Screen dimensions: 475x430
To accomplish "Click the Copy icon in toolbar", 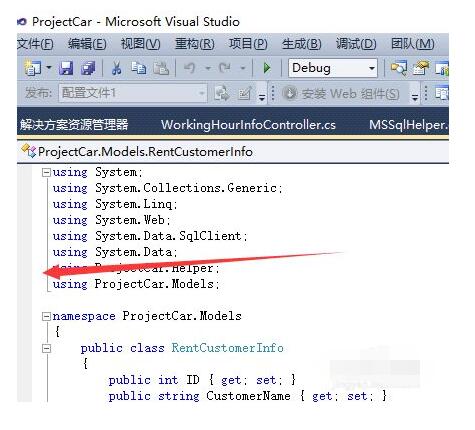I will coord(138,68).
